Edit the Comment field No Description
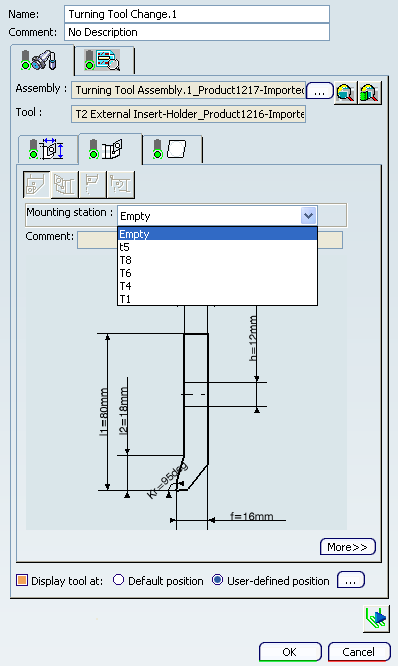 197,32
